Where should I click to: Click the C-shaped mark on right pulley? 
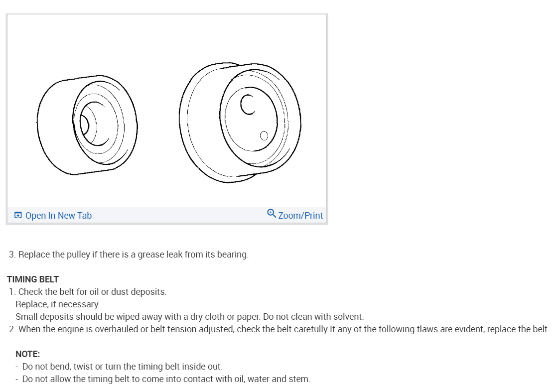248,104
